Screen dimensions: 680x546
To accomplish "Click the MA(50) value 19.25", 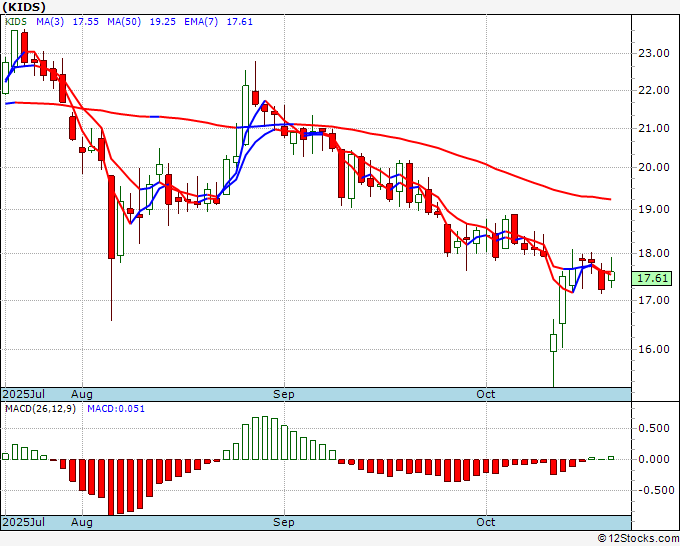I will coord(163,22).
